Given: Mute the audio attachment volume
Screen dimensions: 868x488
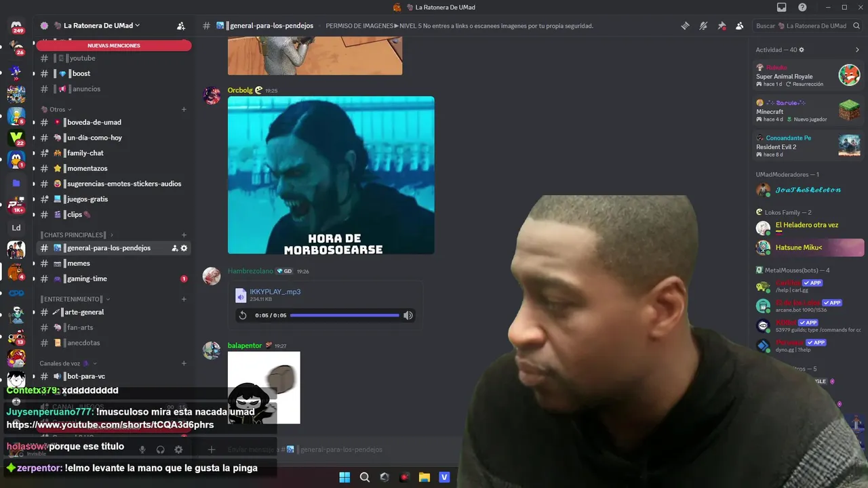Looking at the screenshot, I should coord(408,315).
